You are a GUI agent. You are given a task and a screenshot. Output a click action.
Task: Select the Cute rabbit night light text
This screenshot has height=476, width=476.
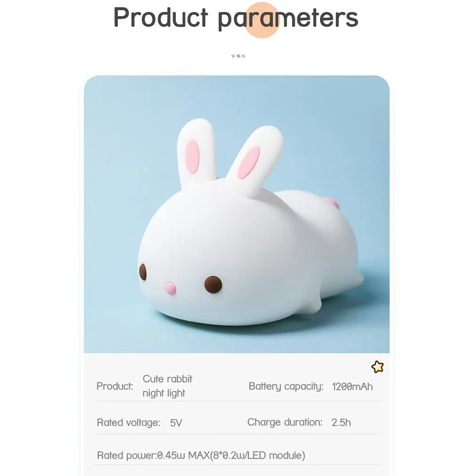(167, 386)
